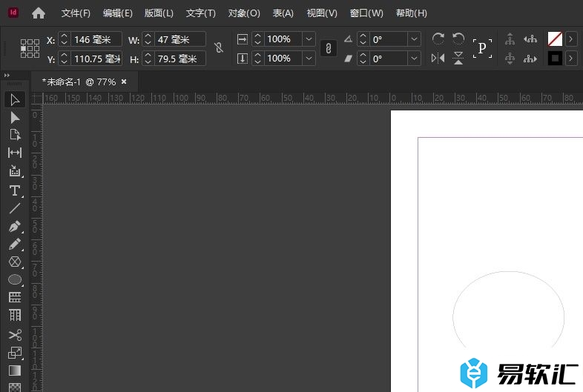This screenshot has height=392, width=583.
Task: Select the Scissors tool
Action: 15,335
